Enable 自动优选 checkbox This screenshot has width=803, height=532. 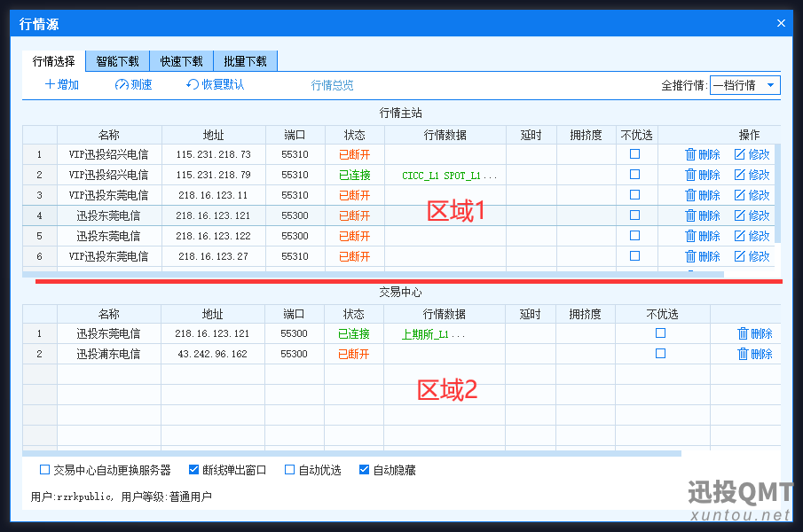point(290,470)
